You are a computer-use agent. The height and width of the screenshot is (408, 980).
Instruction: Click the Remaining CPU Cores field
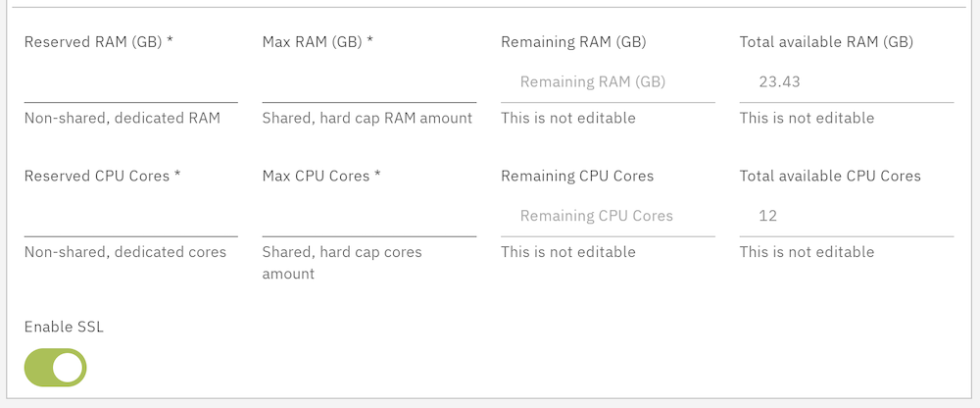[x=608, y=216]
